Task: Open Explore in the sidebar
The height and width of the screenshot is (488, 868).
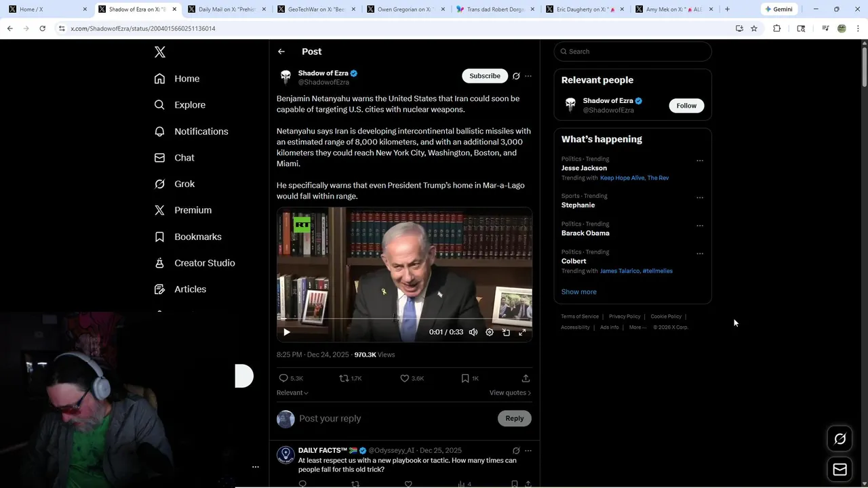Action: 180,105
